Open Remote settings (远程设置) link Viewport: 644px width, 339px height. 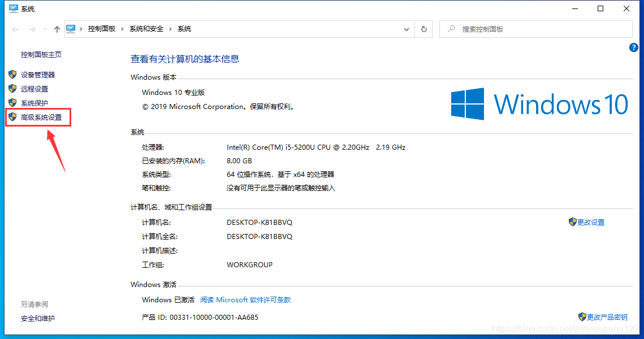[34, 89]
